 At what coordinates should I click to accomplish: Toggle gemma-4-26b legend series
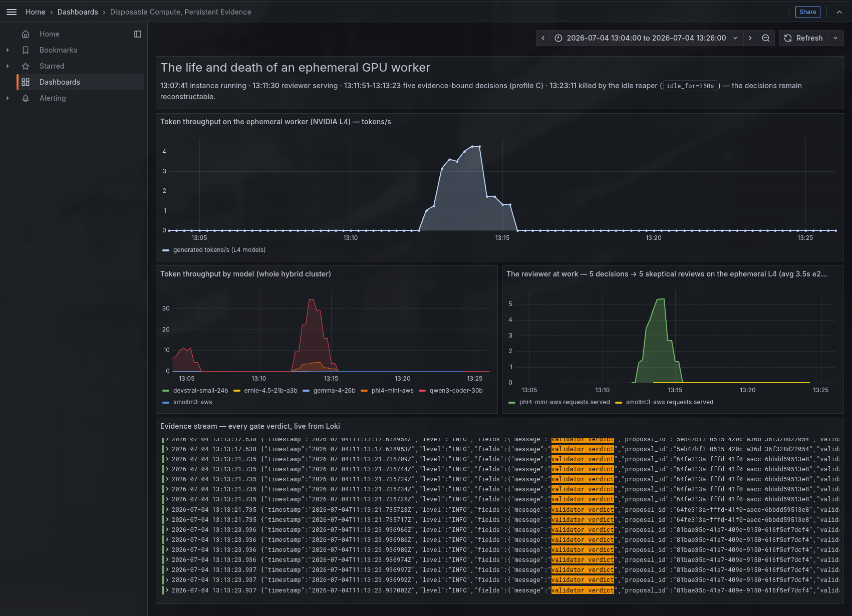click(x=334, y=391)
